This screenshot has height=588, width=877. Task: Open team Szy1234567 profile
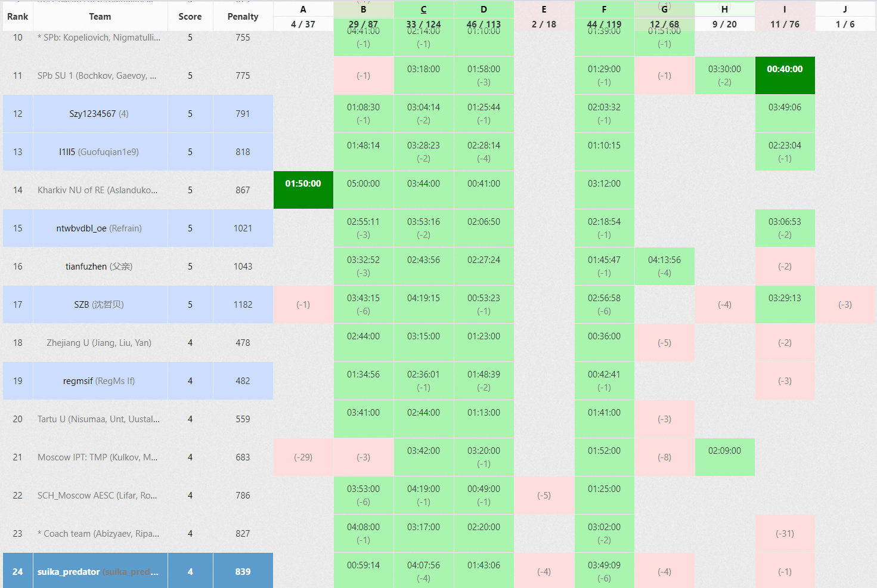point(92,114)
